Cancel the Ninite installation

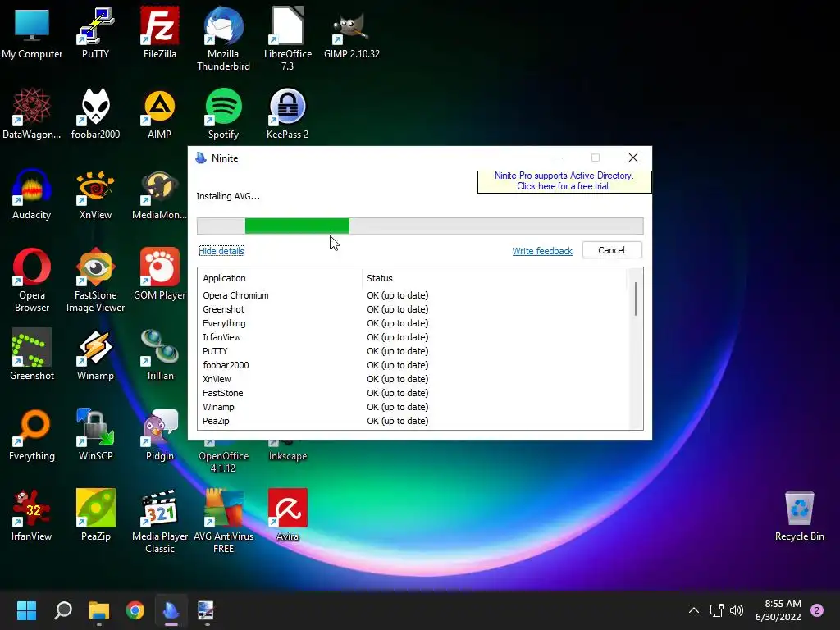pos(612,250)
